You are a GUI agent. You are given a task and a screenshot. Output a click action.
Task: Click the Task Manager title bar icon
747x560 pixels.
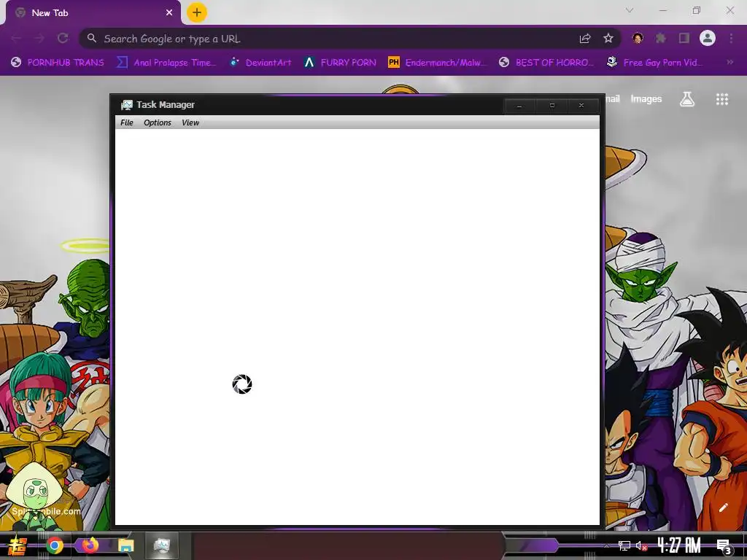click(x=126, y=105)
